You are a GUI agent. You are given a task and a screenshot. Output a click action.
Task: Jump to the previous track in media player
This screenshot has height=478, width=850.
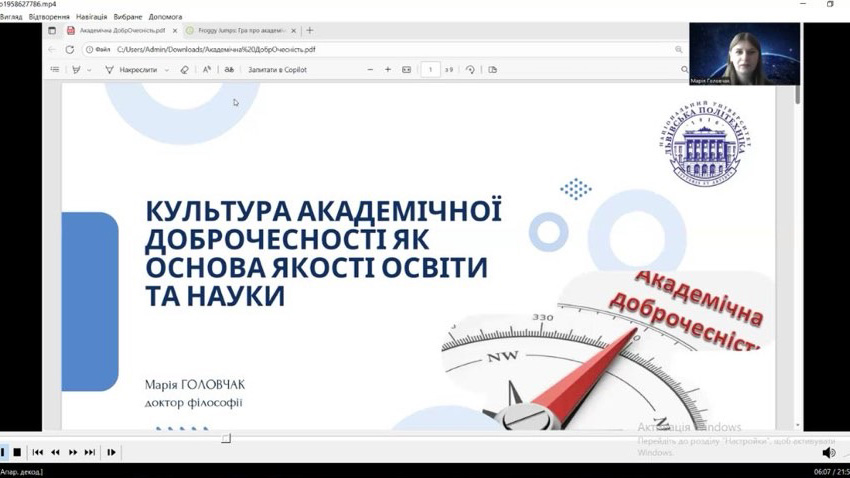[x=37, y=452]
